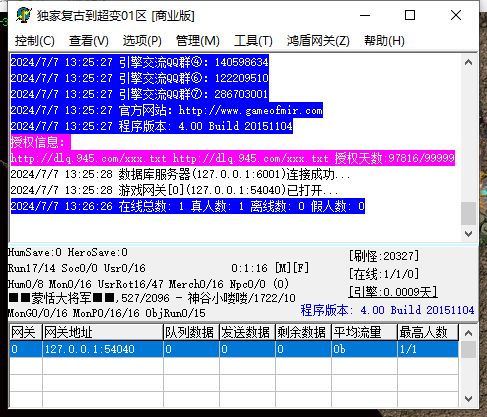Click the 最高人数 column header
This screenshot has width=487, height=417.
(x=428, y=332)
